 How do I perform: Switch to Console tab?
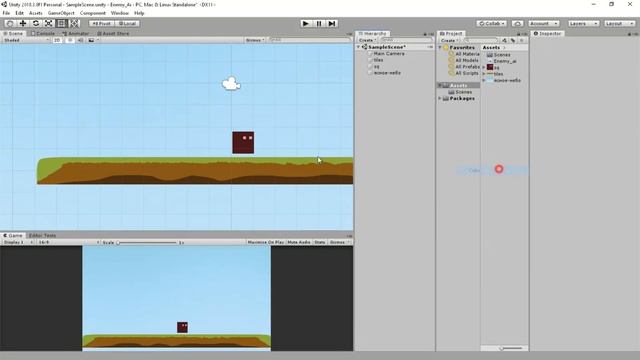43,33
